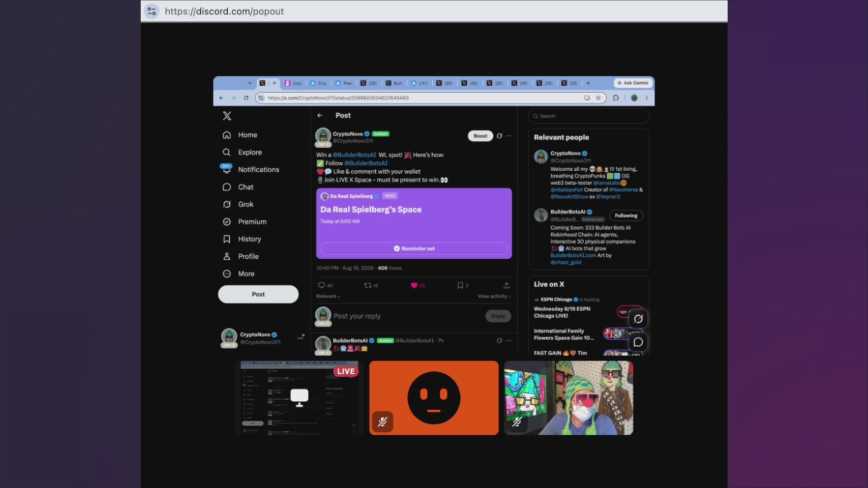Expand the tab search chevron in inner browser
Image resolution: width=868 pixels, height=488 pixels.
250,83
